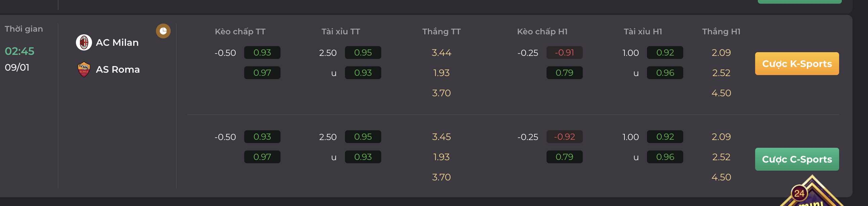Select C-Sports first-half handicap odds -0.92
868x206 pixels.
click(564, 137)
